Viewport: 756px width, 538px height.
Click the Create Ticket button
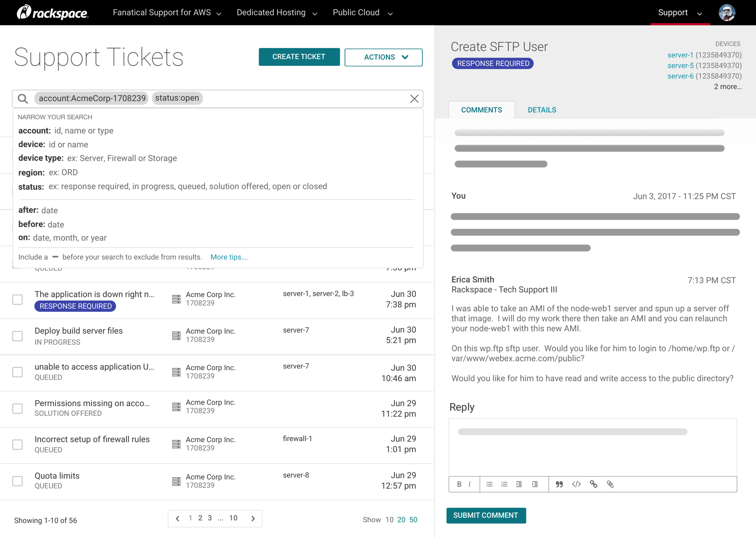point(299,57)
